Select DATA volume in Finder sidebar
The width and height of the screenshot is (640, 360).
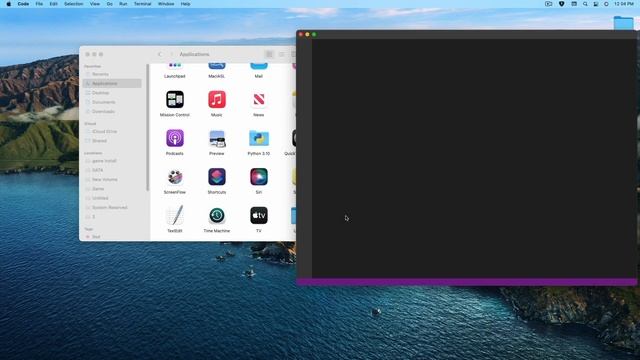pyautogui.click(x=112, y=170)
